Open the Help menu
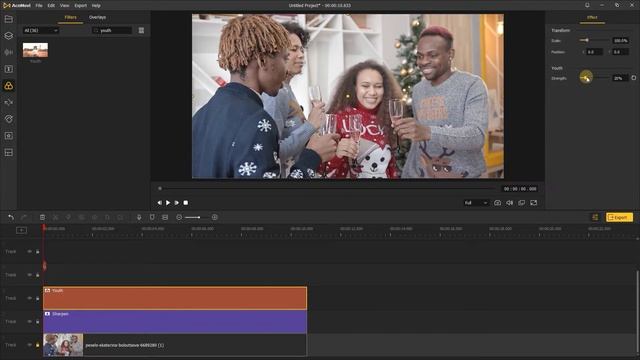 pos(96,6)
